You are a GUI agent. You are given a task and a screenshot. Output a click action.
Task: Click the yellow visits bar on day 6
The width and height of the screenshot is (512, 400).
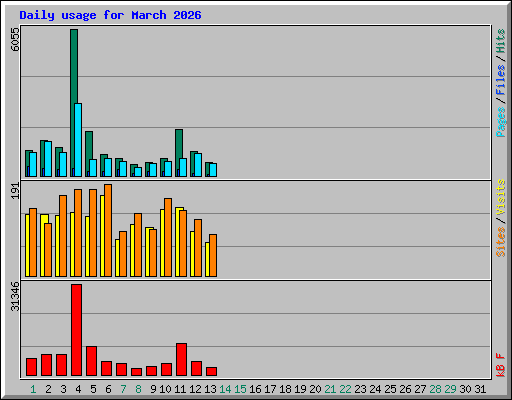click(102, 236)
